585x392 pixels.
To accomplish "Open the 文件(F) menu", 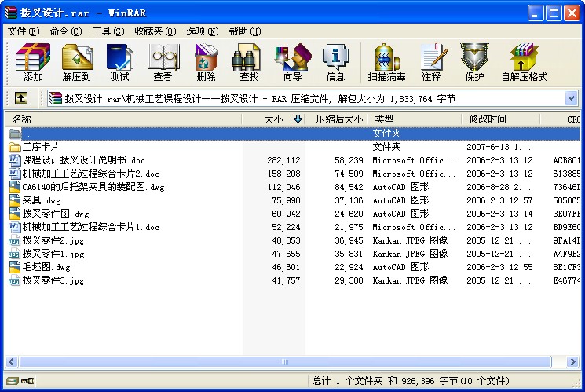I will pyautogui.click(x=23, y=31).
